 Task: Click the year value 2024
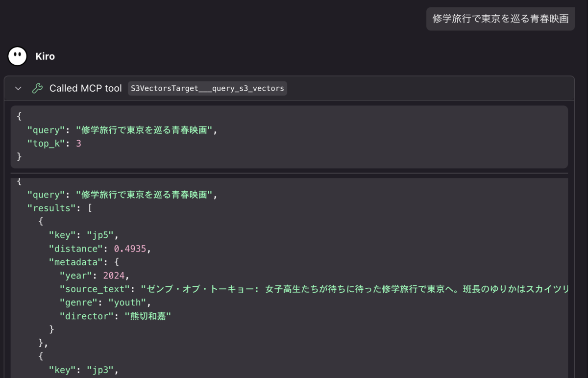point(114,276)
